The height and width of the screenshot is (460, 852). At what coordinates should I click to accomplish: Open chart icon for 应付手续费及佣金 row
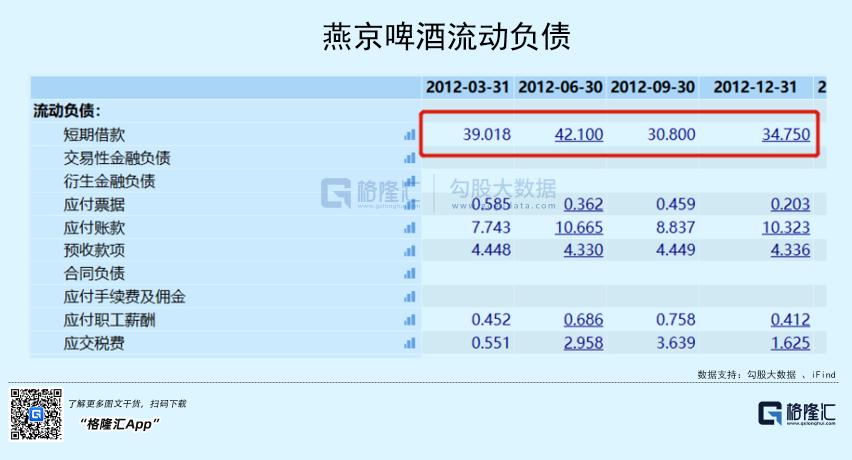tap(410, 297)
